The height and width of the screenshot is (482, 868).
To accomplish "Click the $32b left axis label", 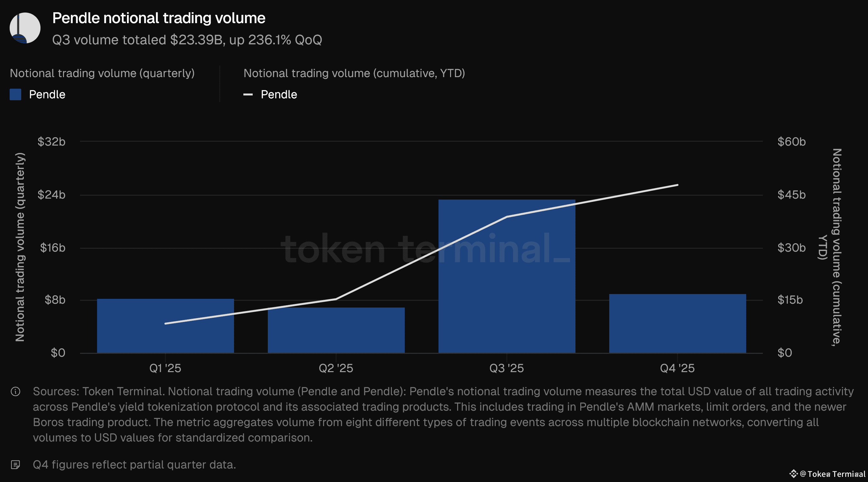I will tap(51, 142).
